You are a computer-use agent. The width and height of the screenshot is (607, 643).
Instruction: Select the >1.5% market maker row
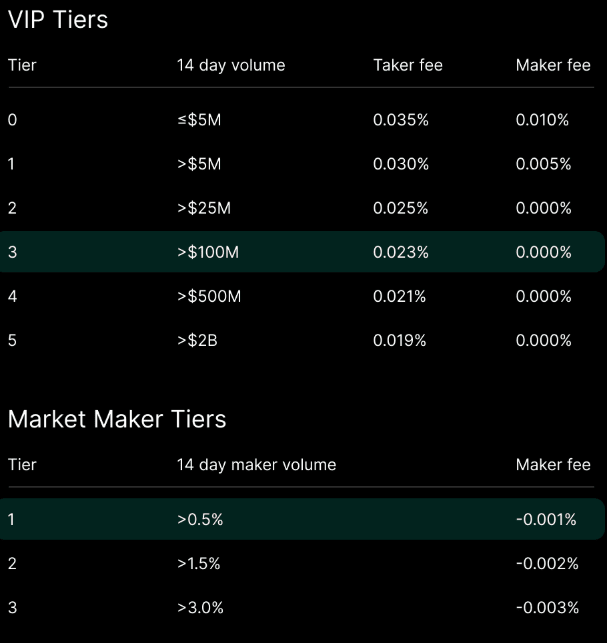(x=302, y=563)
